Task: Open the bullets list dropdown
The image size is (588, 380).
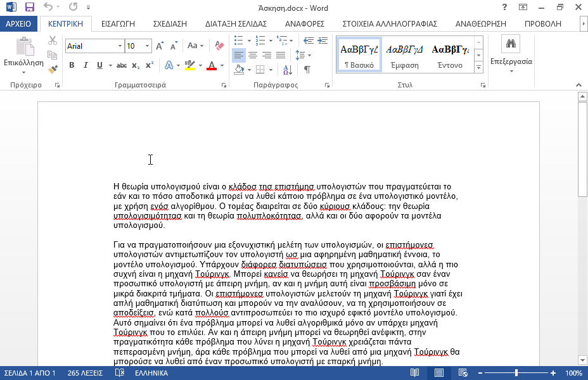Action: [x=249, y=41]
